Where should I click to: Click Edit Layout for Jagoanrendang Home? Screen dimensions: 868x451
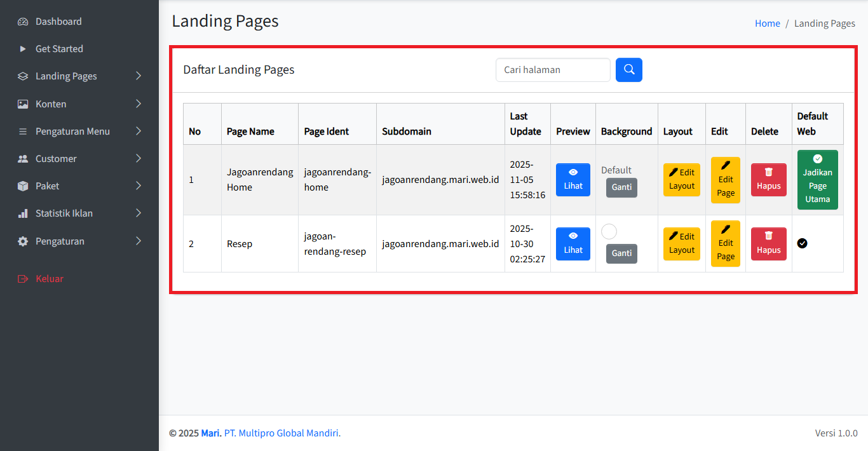[681, 180]
